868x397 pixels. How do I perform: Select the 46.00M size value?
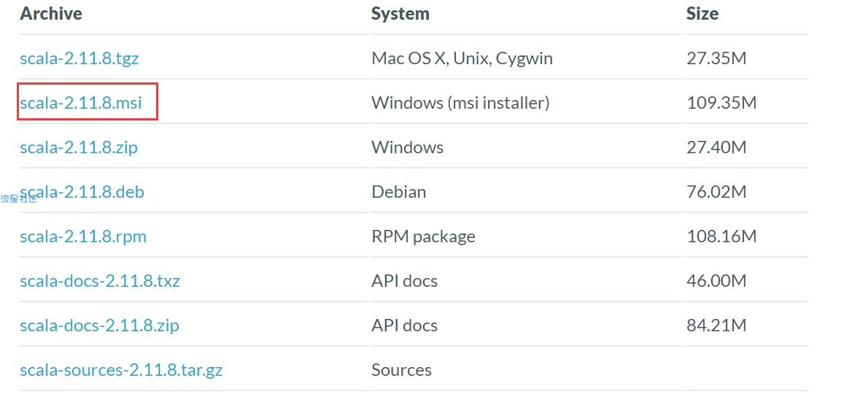pos(717,281)
